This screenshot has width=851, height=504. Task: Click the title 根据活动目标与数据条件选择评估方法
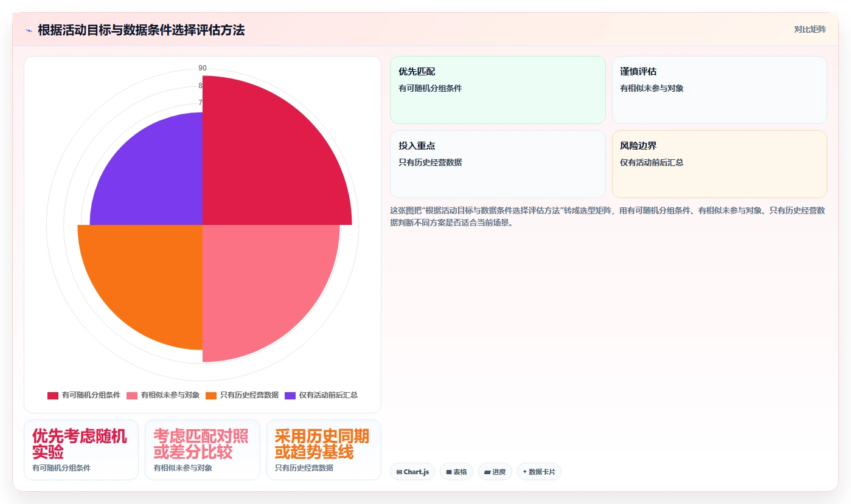tap(141, 30)
